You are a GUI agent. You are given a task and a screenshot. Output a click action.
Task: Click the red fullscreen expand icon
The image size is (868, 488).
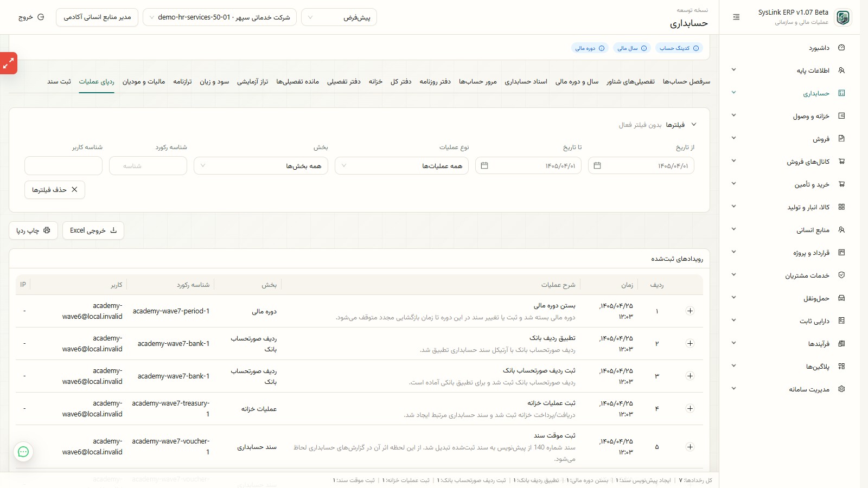(x=8, y=63)
